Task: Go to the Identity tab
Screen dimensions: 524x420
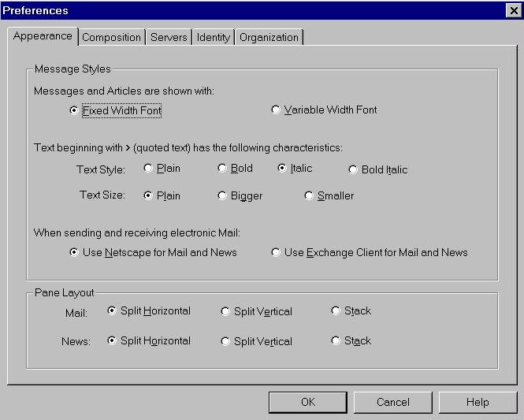Action: (x=214, y=37)
